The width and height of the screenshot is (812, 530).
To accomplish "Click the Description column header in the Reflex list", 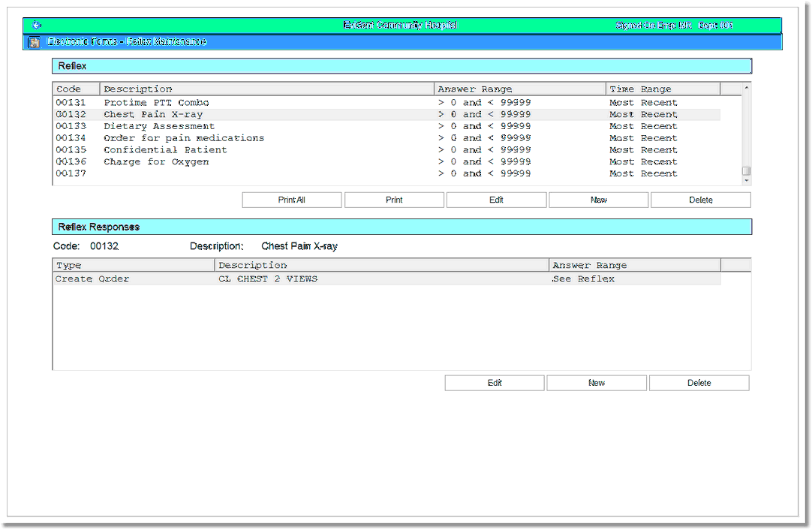I will click(x=266, y=89).
